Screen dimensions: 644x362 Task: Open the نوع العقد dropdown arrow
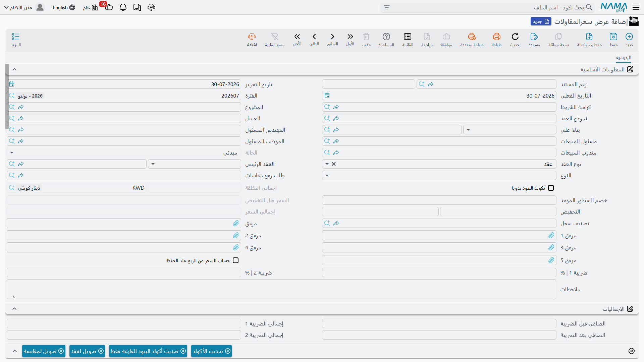[327, 164]
